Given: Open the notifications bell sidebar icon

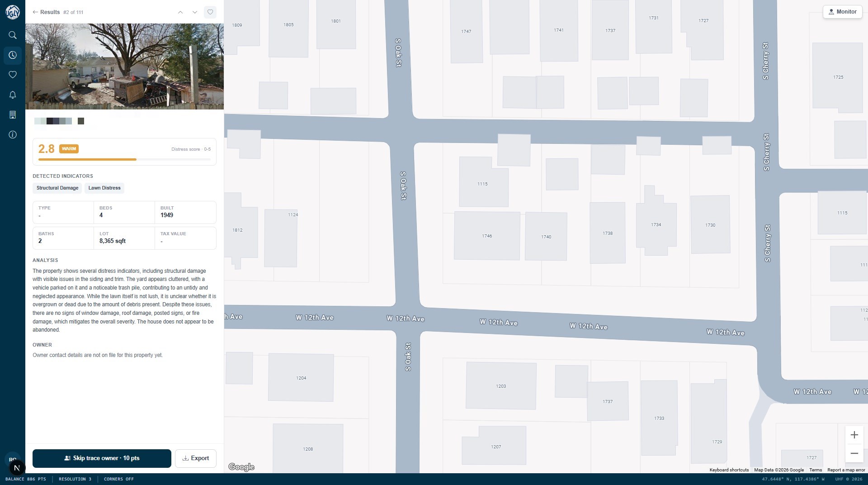Looking at the screenshot, I should 13,95.
